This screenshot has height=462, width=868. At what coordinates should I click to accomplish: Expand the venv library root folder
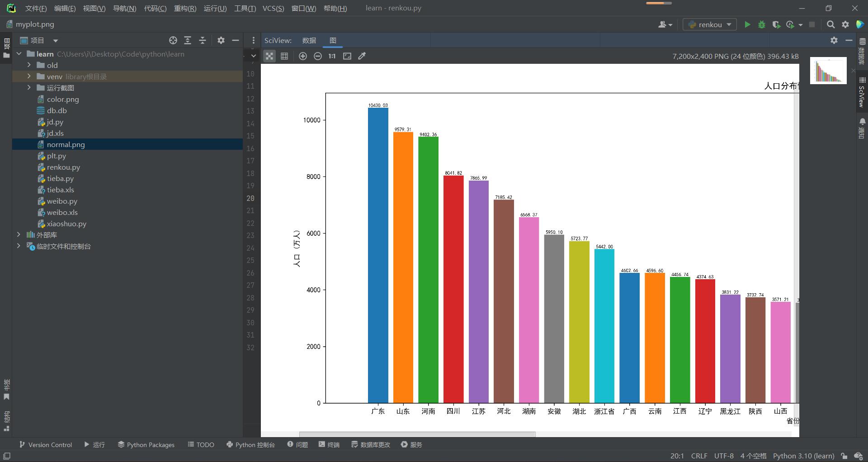coord(29,76)
